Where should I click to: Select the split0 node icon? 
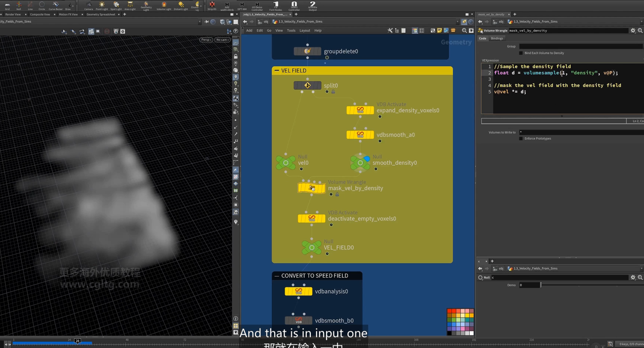[x=307, y=85]
